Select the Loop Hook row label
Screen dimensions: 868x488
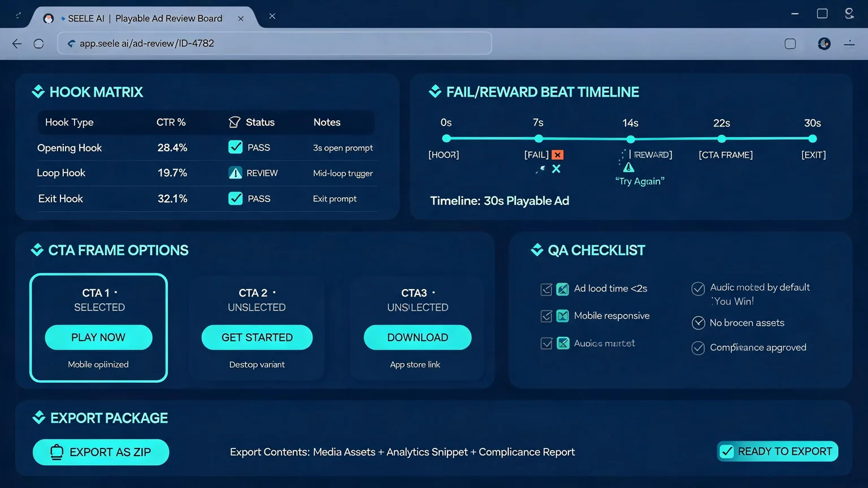point(61,173)
